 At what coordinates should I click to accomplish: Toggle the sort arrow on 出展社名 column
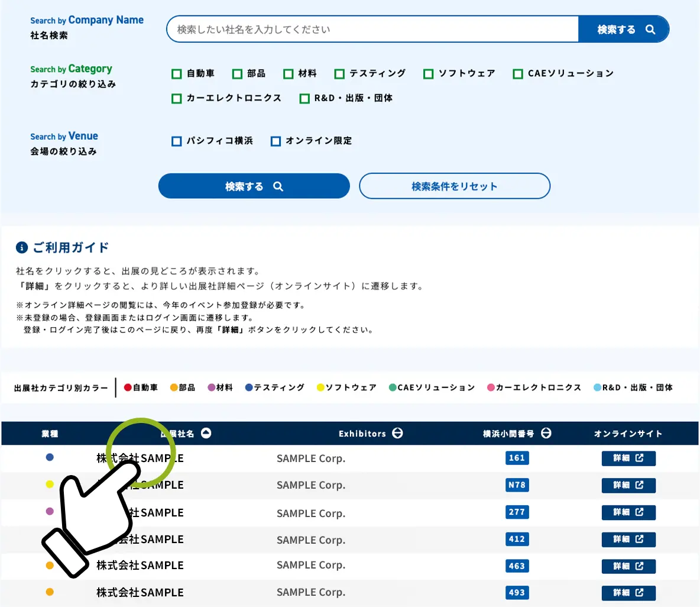pyautogui.click(x=205, y=433)
